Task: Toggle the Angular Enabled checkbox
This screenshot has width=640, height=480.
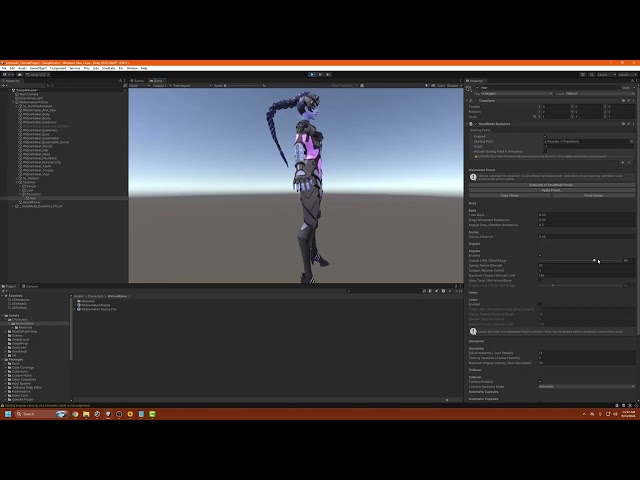Action: pos(540,256)
